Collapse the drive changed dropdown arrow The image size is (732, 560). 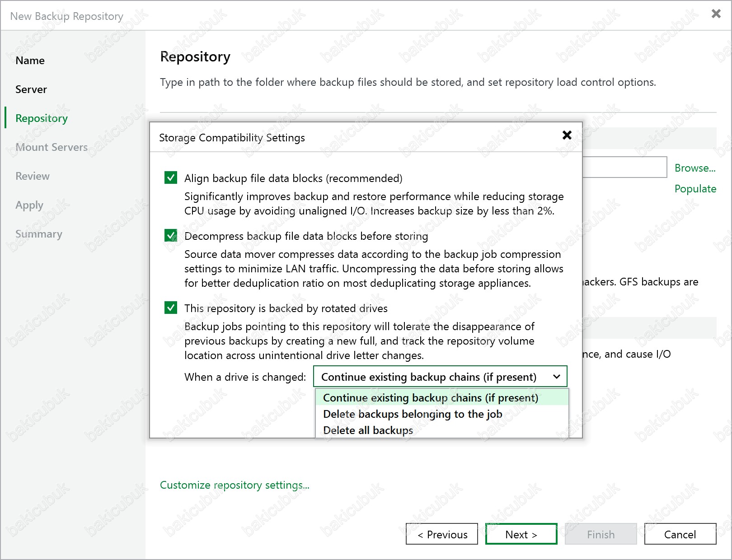(557, 377)
